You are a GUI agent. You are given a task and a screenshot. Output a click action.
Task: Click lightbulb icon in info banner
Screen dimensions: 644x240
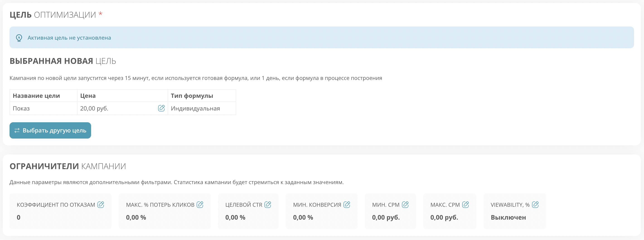[19, 38]
